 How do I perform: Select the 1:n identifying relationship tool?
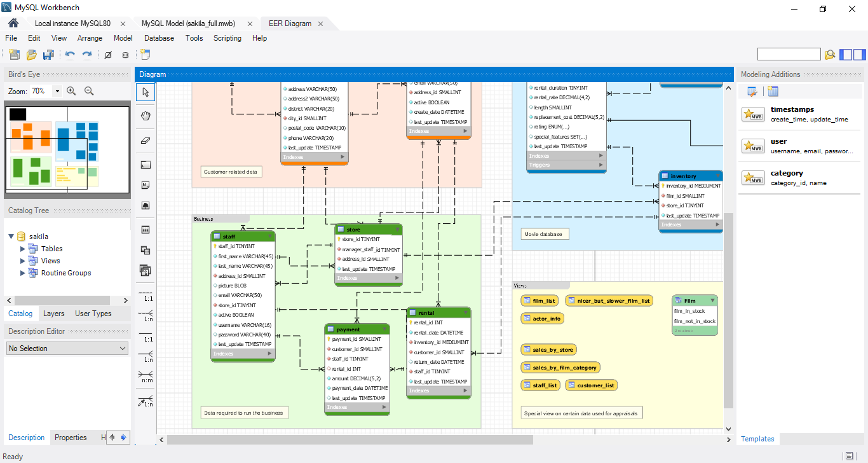click(147, 357)
